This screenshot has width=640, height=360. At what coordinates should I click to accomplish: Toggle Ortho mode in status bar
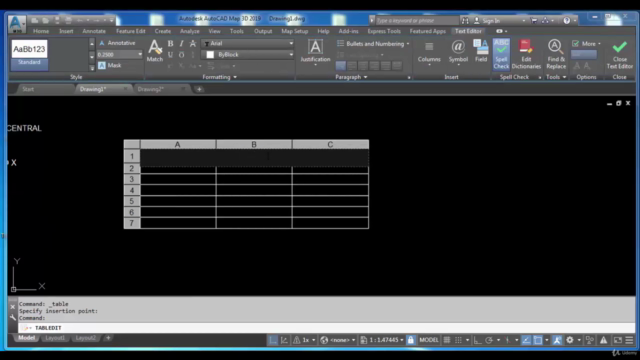coord(477,340)
